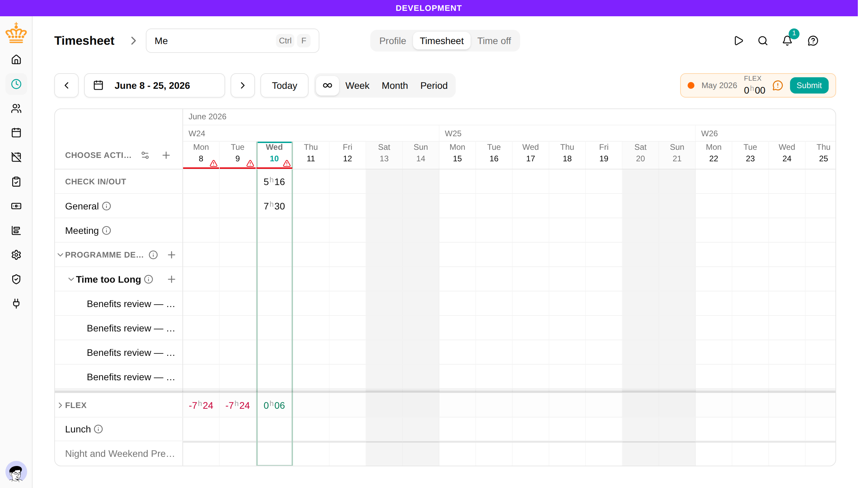Open search magnifier icon in header
868x488 pixels.
coord(763,41)
